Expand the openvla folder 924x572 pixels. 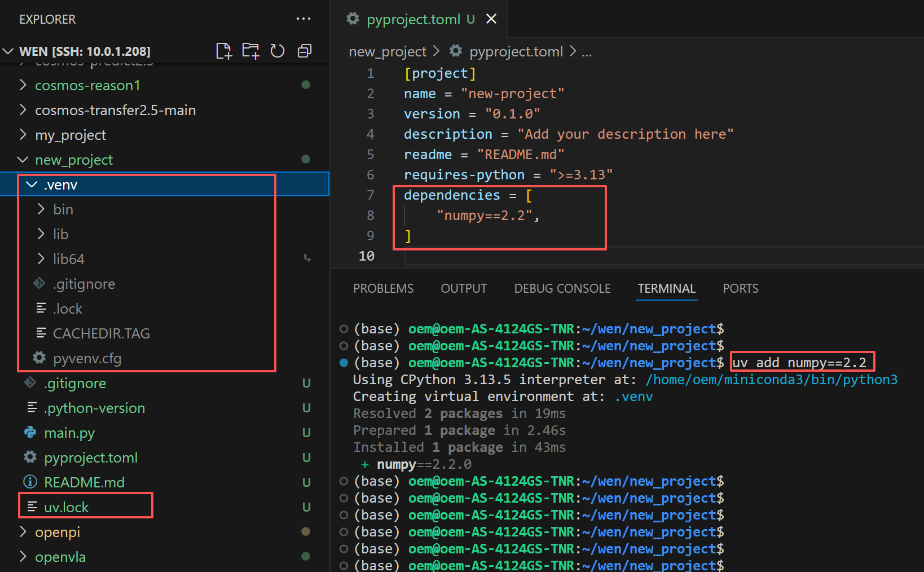tap(23, 556)
